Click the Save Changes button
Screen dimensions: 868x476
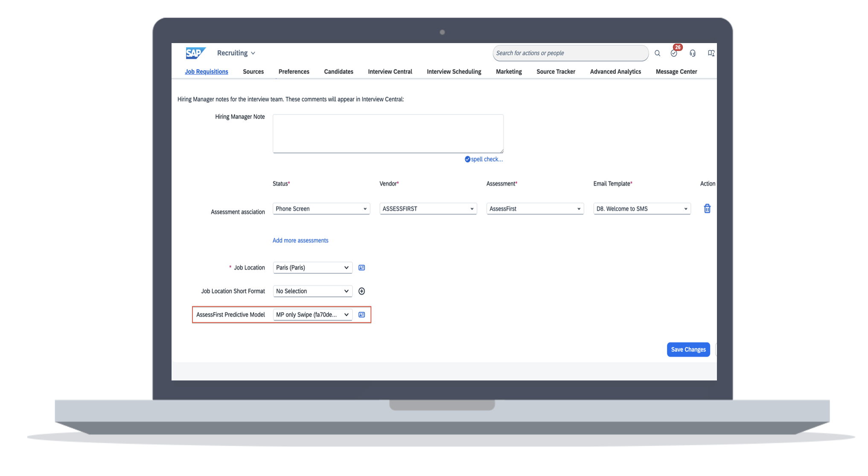(x=688, y=349)
